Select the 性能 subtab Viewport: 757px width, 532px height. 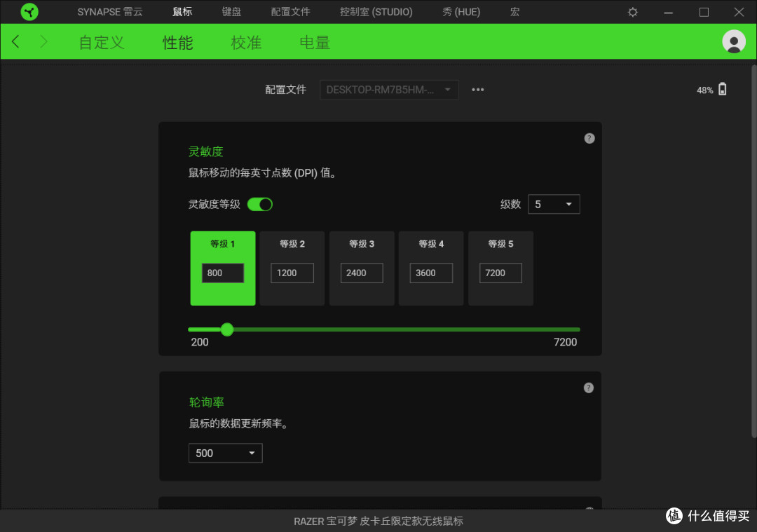pyautogui.click(x=177, y=43)
